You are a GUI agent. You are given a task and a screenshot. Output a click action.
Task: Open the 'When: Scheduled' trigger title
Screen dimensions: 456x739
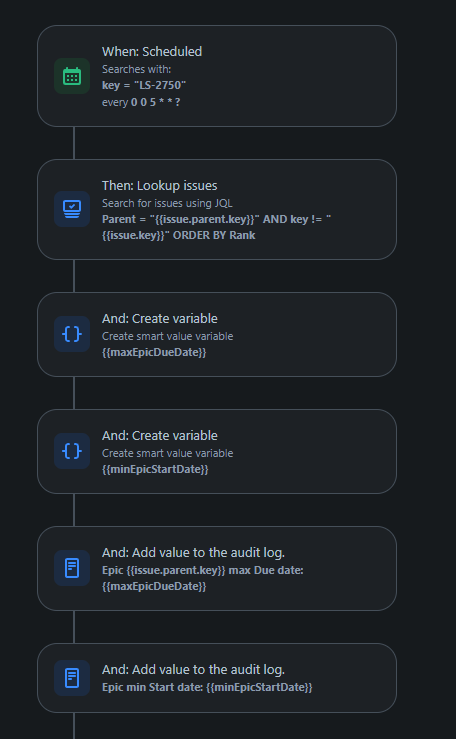[x=152, y=51]
